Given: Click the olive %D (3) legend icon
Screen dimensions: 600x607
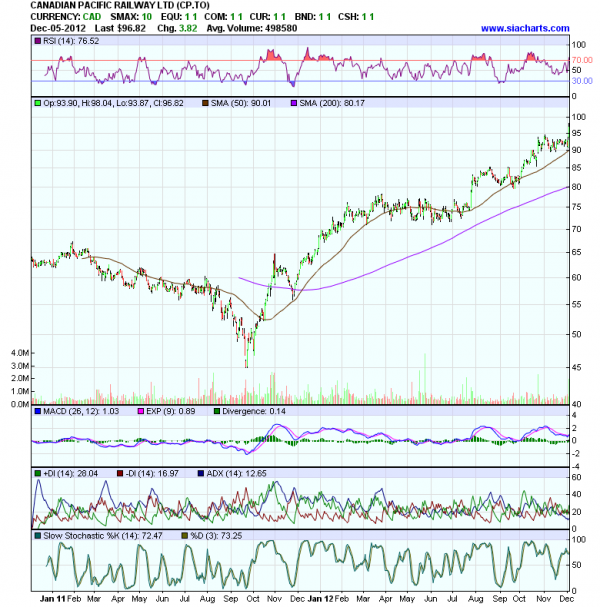Looking at the screenshot, I should point(183,537).
